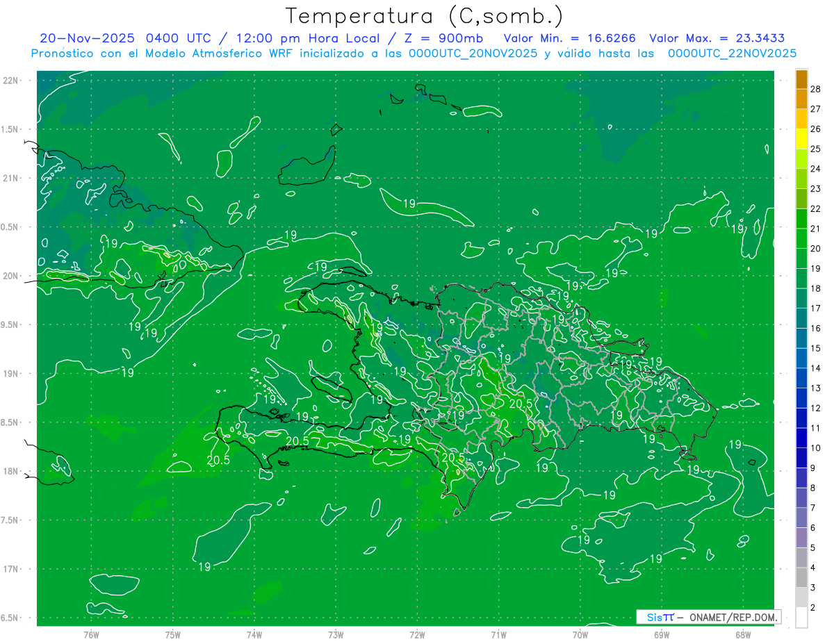
Task: Click the '74W' longitude axis label
Action: point(254,635)
